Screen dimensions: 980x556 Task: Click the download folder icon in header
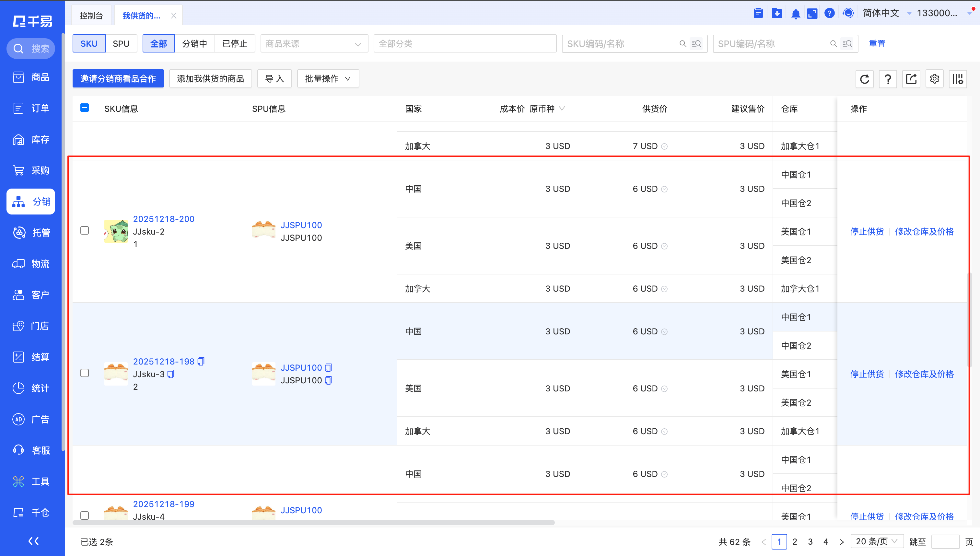(x=777, y=13)
